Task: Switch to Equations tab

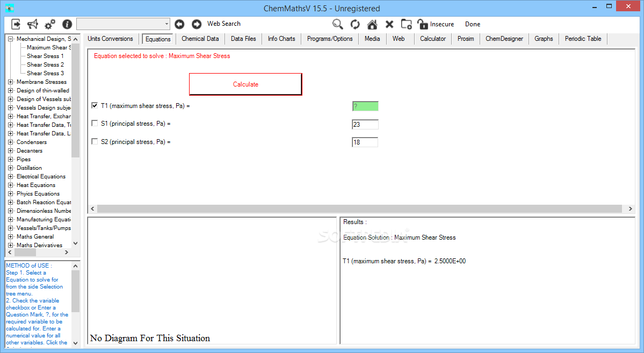Action: pyautogui.click(x=158, y=39)
